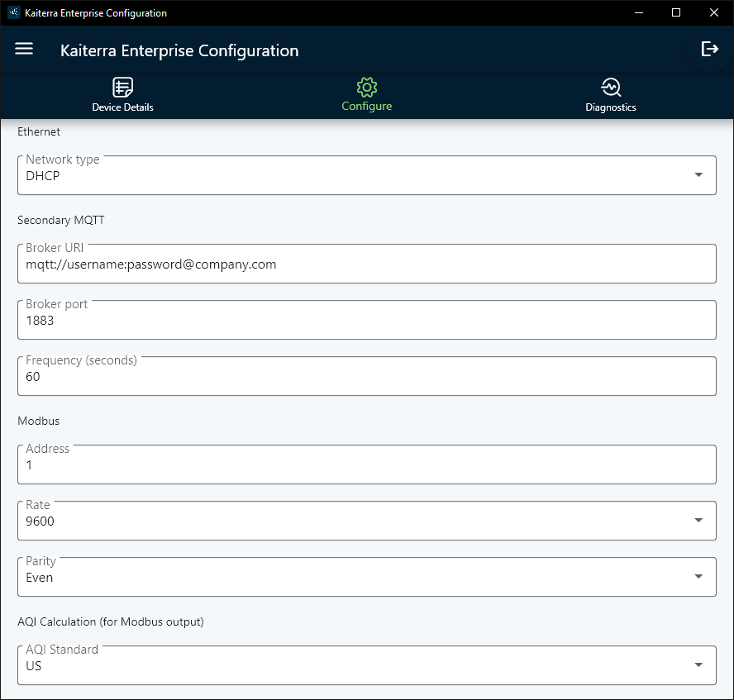Open the hamburger navigation menu
734x700 pixels.
24,49
